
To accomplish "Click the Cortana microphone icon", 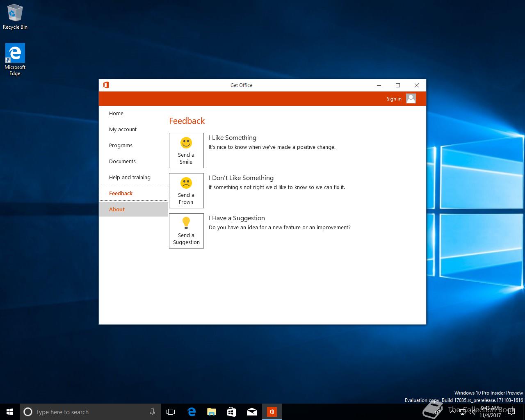I will [x=152, y=412].
